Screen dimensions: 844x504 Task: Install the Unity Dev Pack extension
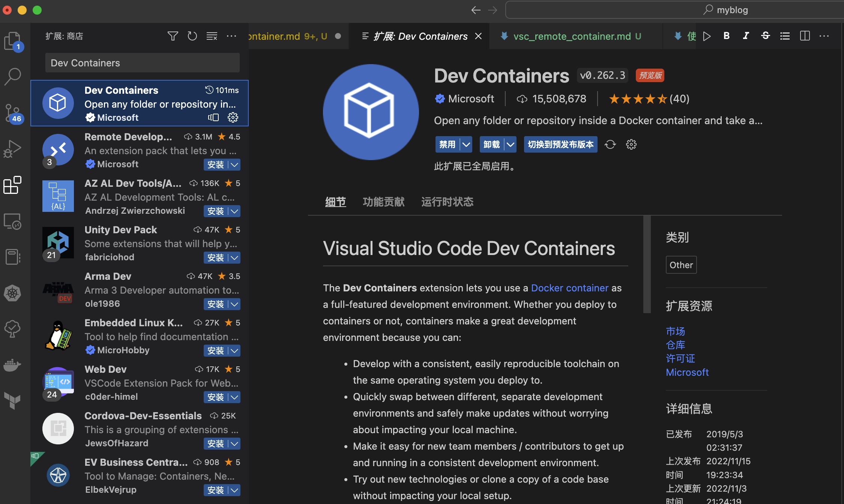point(216,258)
